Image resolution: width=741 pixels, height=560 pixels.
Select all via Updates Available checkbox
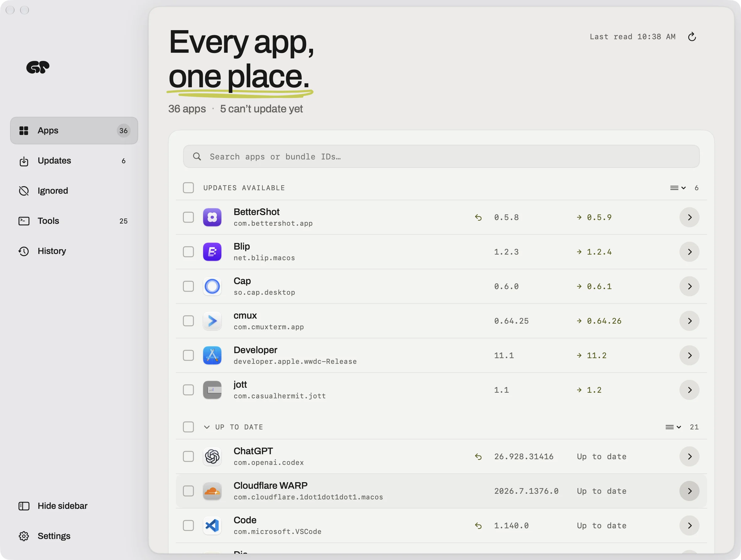pyautogui.click(x=188, y=188)
